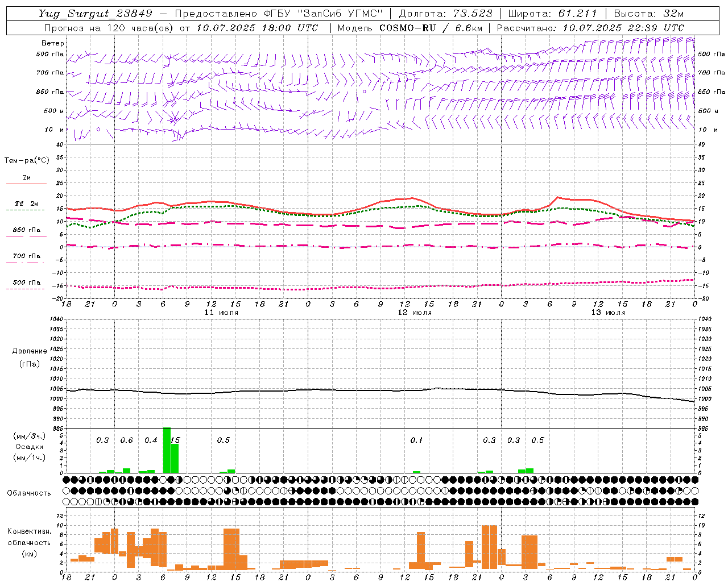This screenshot has height=582, width=728.
Task: Select the forecast start 10.07.2025 18:00 UTC
Action: coord(257,28)
